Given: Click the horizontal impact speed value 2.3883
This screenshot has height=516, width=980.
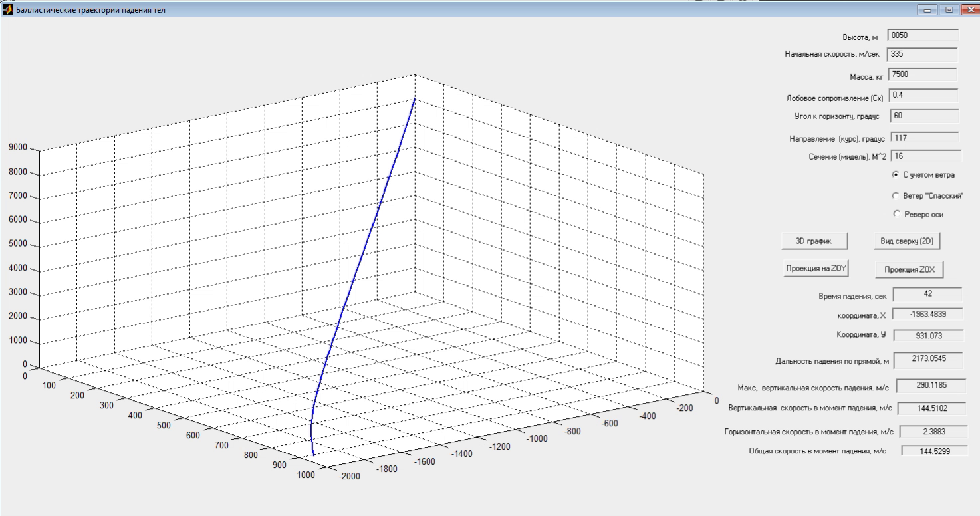Looking at the screenshot, I should [934, 432].
